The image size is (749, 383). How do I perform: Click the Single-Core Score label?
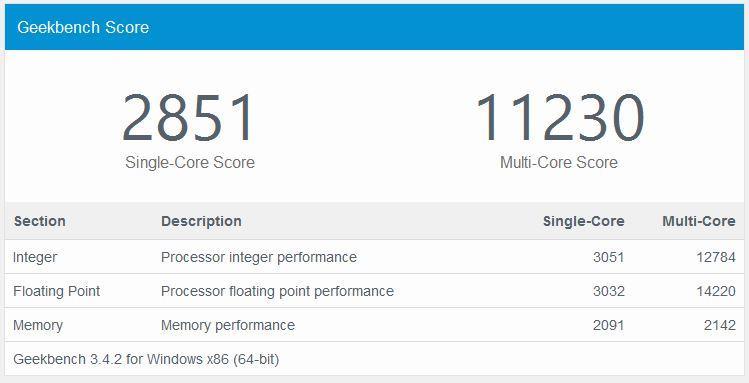[x=190, y=162]
